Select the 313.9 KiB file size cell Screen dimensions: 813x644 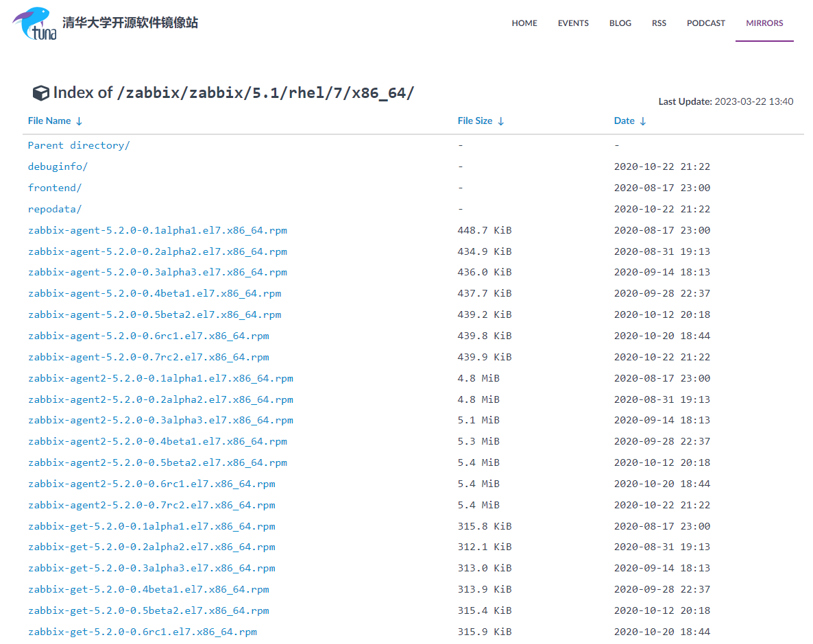coord(484,590)
